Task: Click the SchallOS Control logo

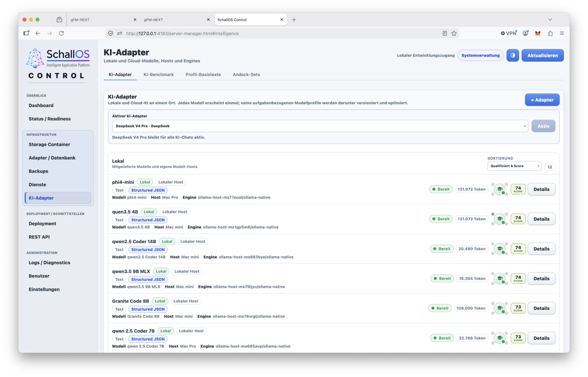Action: pos(58,63)
